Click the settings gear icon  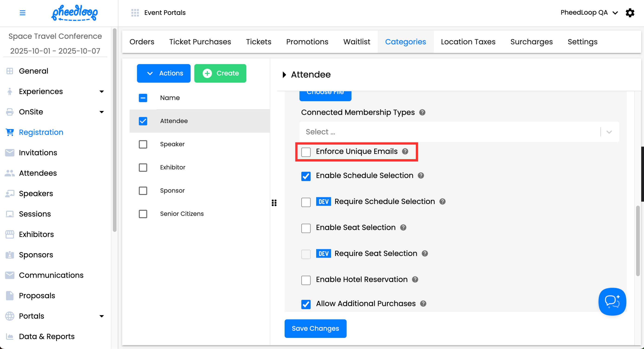(x=630, y=13)
